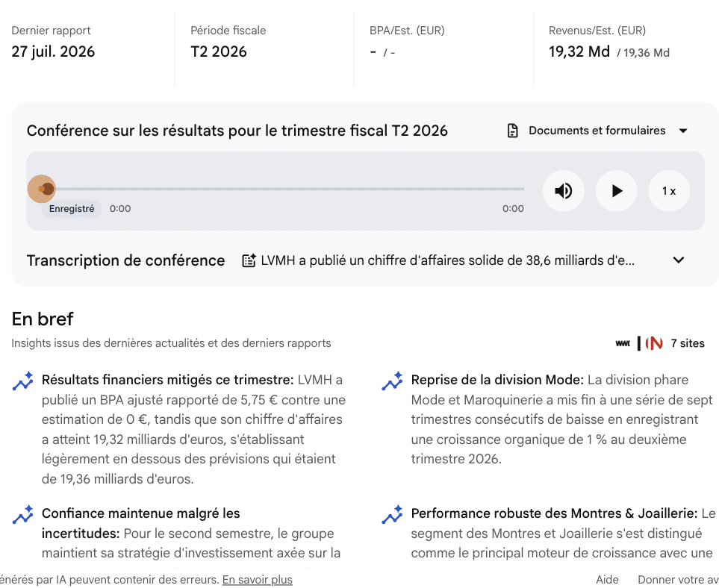This screenshot has width=719, height=588.
Task: Click insight icon for Résultats financiers mitigés
Action: 23,381
